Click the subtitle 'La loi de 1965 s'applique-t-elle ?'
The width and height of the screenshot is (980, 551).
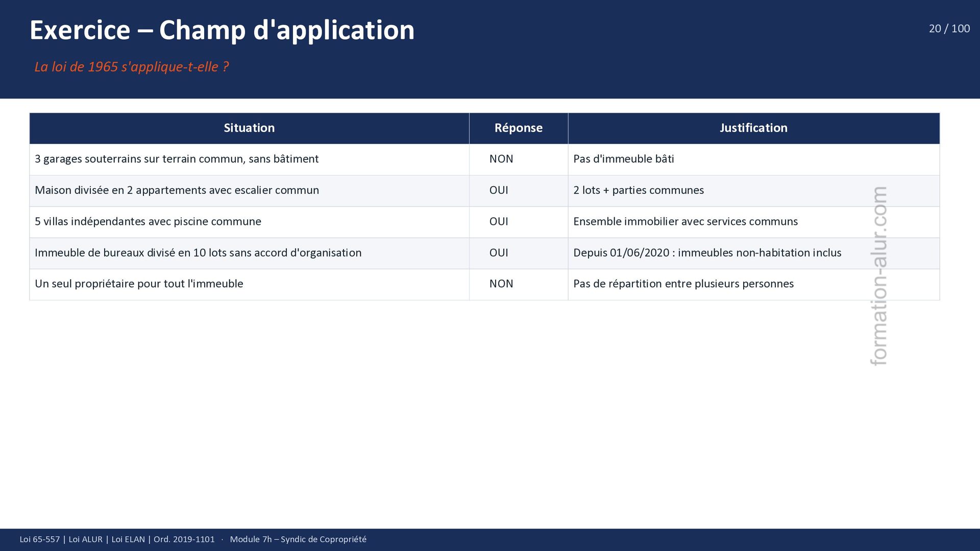pos(131,67)
